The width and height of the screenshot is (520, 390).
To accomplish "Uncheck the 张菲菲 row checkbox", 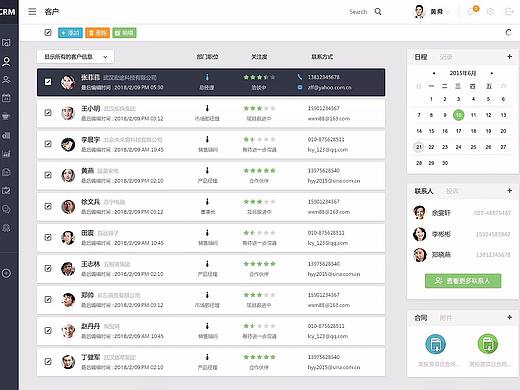I will coord(48,82).
